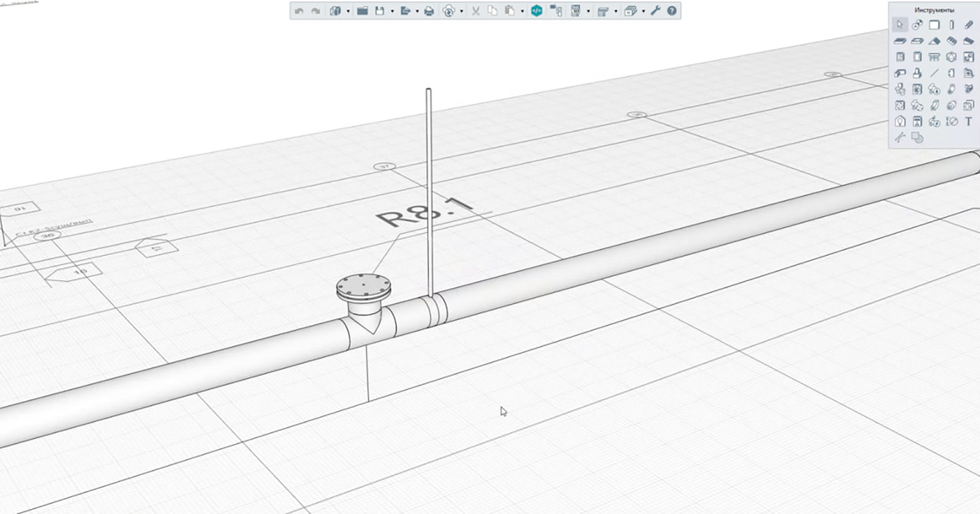Copy selection with the copy icon
The width and height of the screenshot is (980, 514).
492,11
